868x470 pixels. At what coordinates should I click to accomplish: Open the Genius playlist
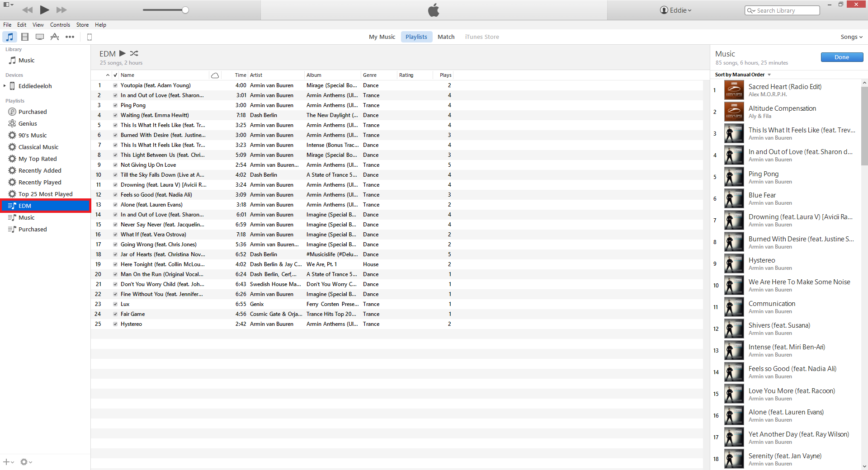pos(28,123)
